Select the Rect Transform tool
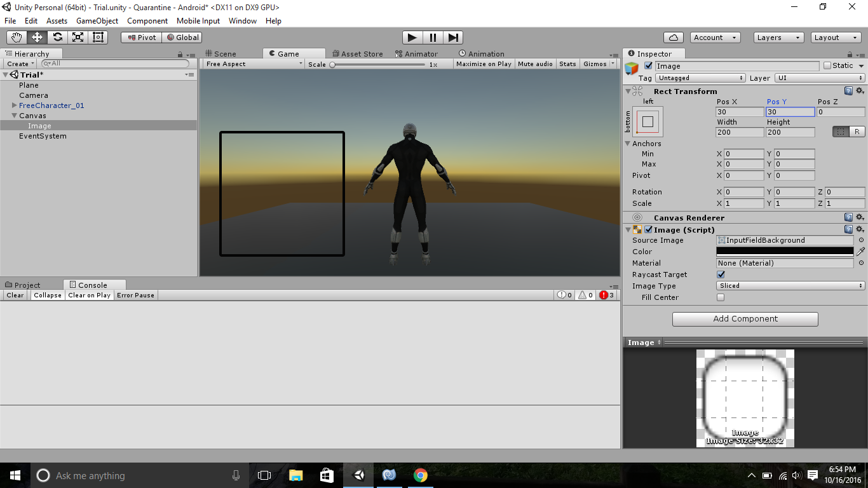This screenshot has height=488, width=868. 98,37
